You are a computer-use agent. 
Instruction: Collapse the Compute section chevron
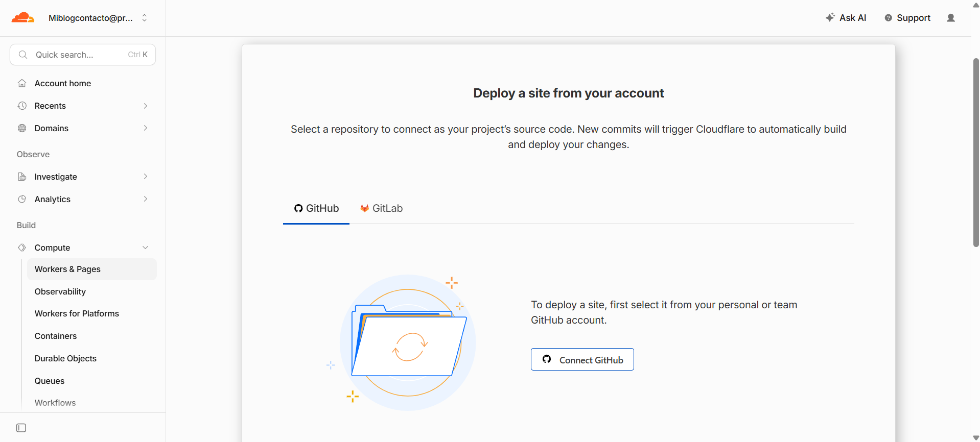146,248
